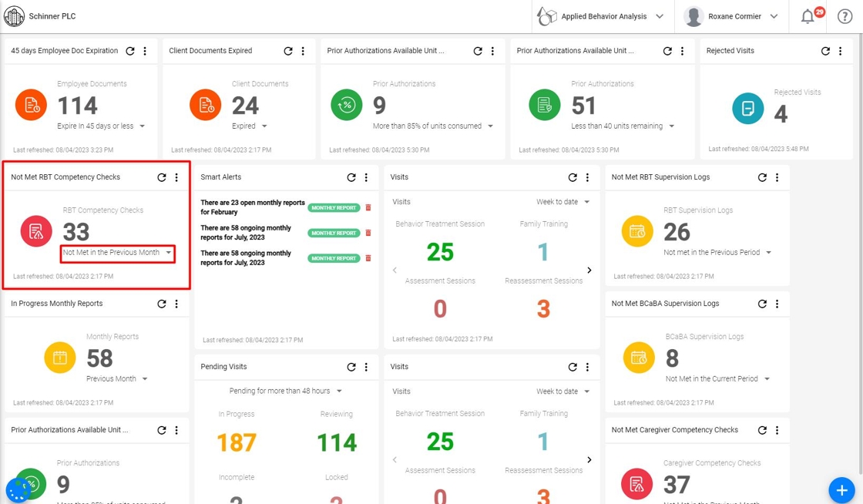Screen dimensions: 863x504
Task: Open 'Not Met in the Current Period' dropdown
Action: 717,379
